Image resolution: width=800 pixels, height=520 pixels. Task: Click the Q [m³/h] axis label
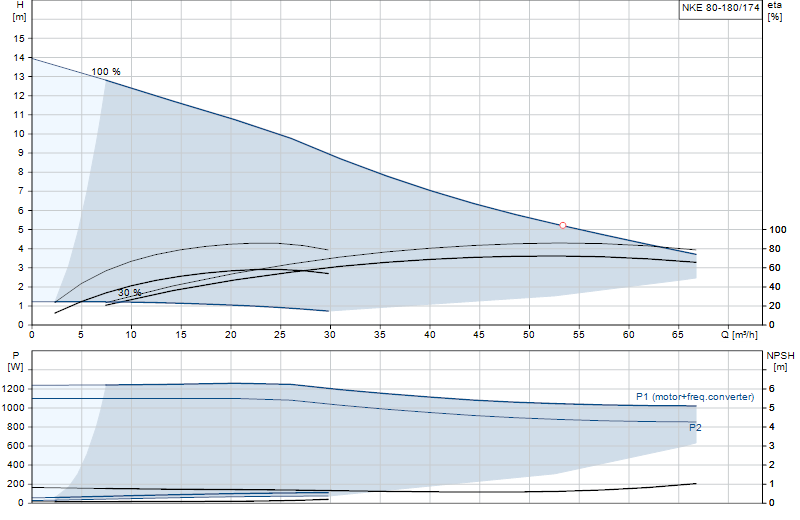pos(739,335)
